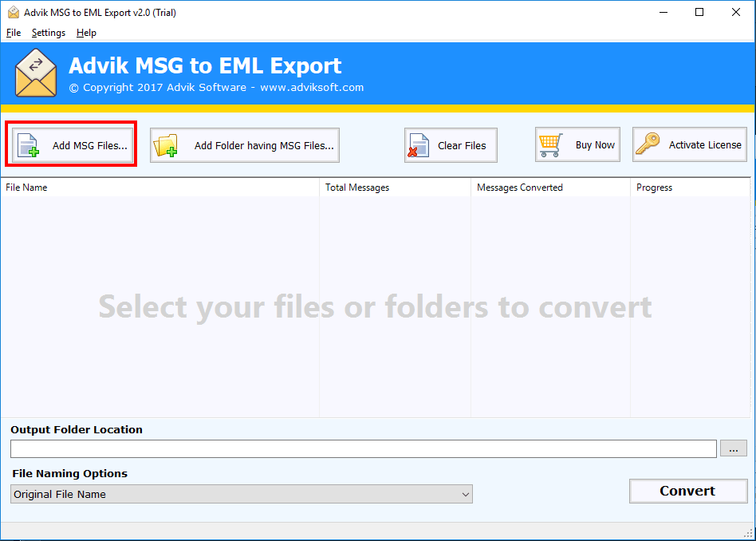
Task: Close the Advik MSG to EML Export window
Action: (736, 12)
